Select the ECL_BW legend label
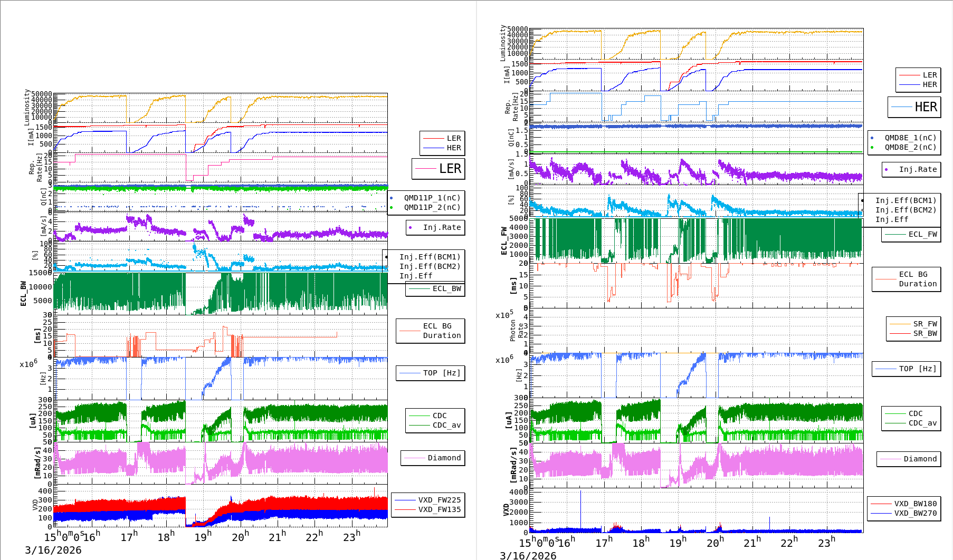This screenshot has height=560, width=953. point(446,288)
